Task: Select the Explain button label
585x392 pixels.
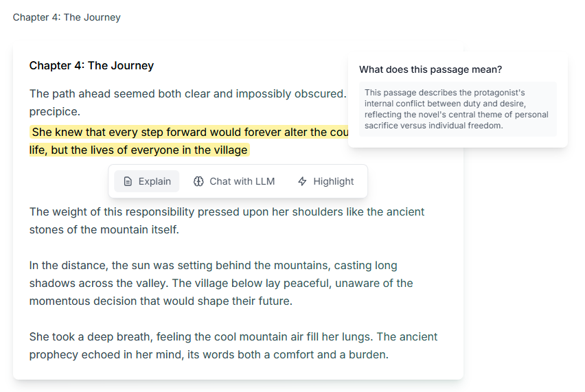Action: [154, 181]
